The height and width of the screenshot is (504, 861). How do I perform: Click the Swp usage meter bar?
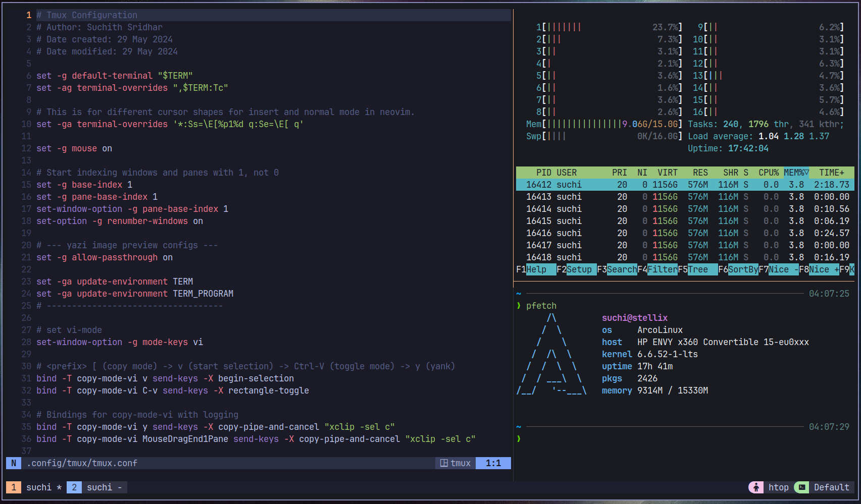tap(604, 136)
